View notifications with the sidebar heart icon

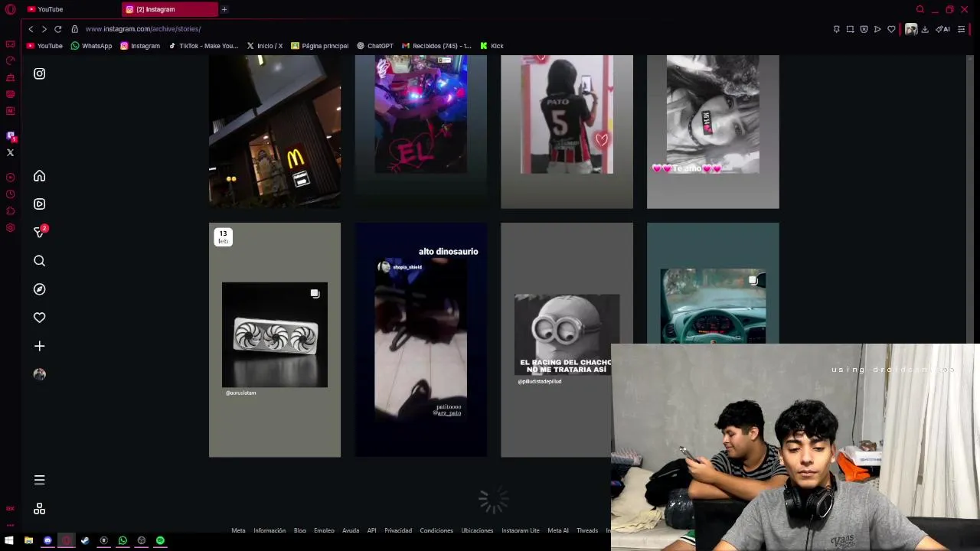(39, 318)
